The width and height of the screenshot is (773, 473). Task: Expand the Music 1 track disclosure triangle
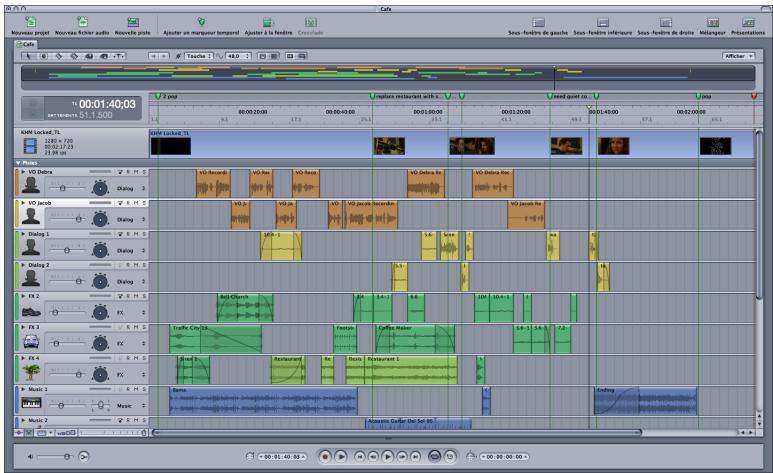(x=23, y=390)
